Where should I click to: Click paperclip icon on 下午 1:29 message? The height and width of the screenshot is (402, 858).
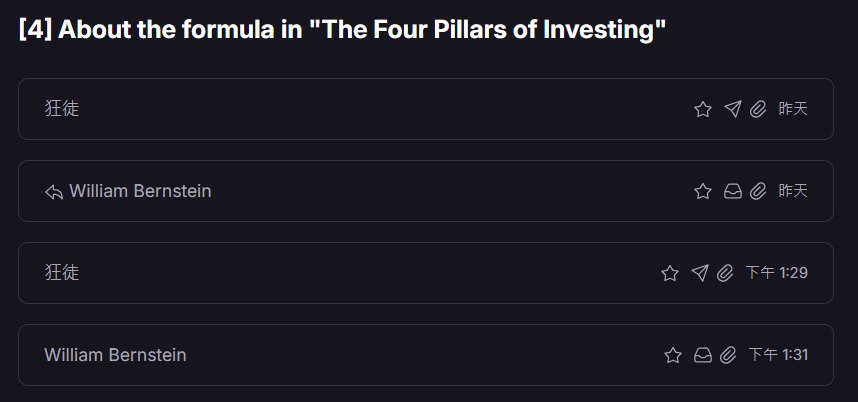(725, 273)
